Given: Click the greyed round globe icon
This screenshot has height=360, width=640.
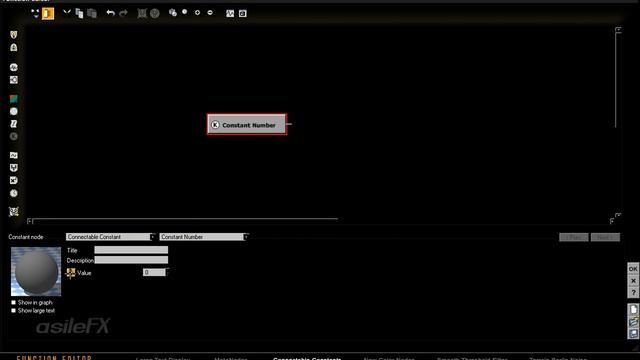Looking at the screenshot, I should click(154, 13).
